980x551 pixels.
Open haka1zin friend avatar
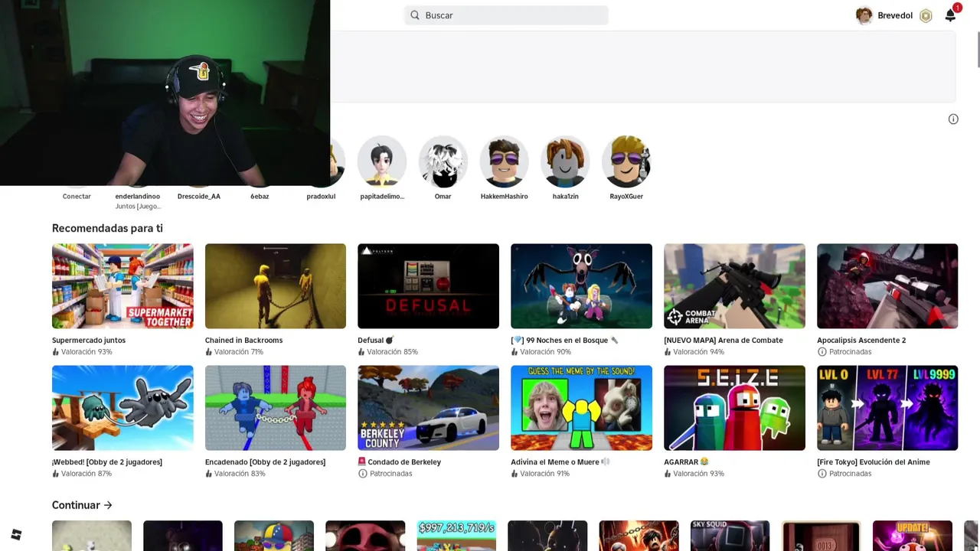pyautogui.click(x=566, y=161)
